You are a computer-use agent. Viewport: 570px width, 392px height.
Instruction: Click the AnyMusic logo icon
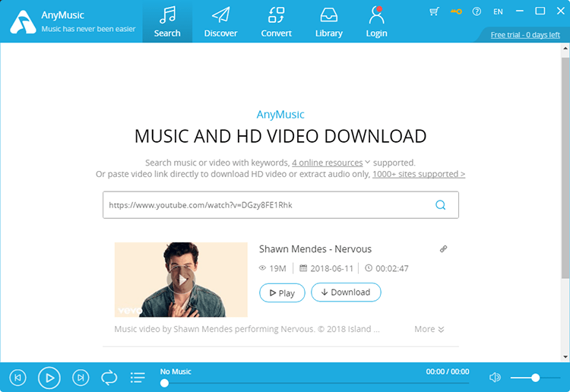coord(23,22)
